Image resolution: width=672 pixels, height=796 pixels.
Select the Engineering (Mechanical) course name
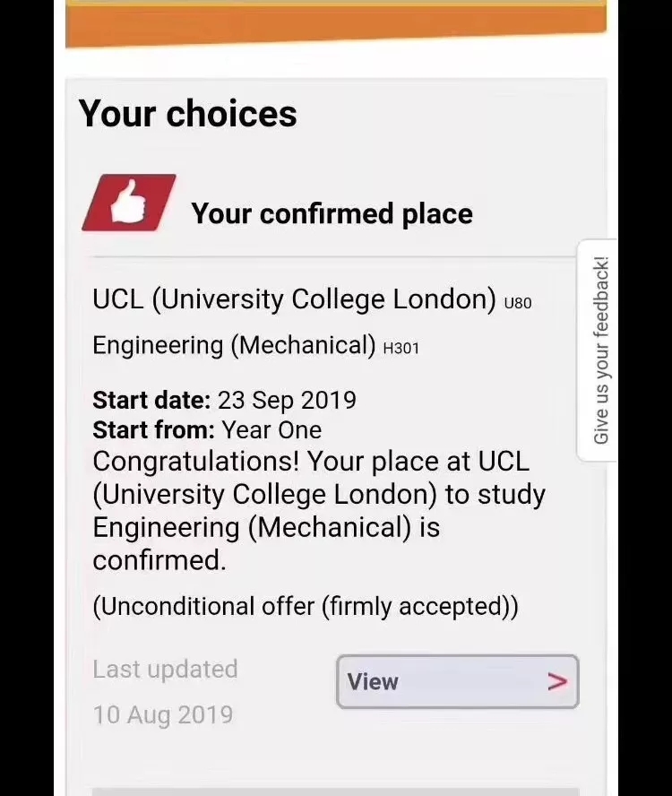[x=234, y=345]
